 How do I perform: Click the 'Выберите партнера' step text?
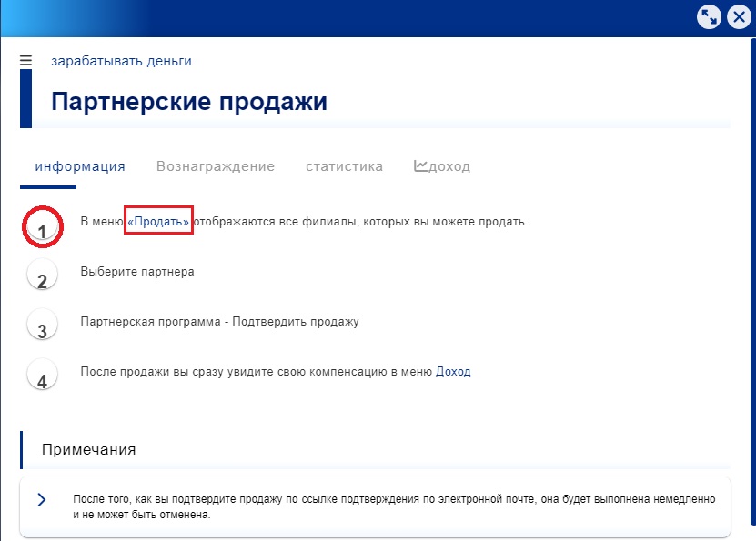point(137,272)
